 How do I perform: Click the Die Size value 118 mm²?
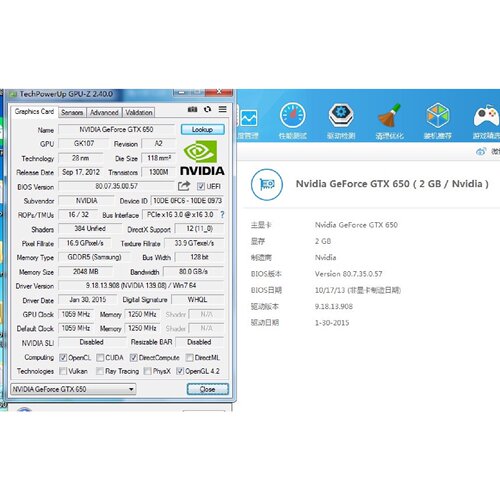(x=159, y=158)
